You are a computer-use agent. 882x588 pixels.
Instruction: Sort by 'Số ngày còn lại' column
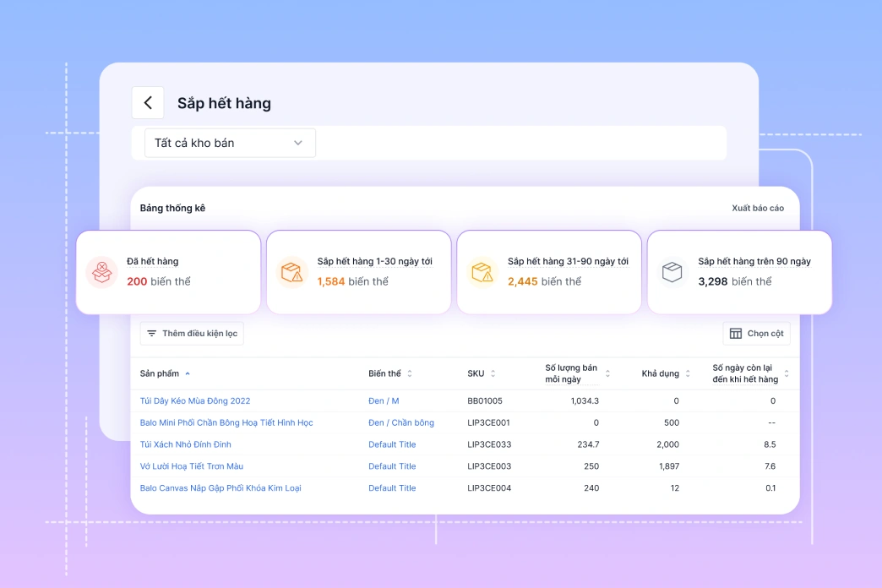point(787,373)
